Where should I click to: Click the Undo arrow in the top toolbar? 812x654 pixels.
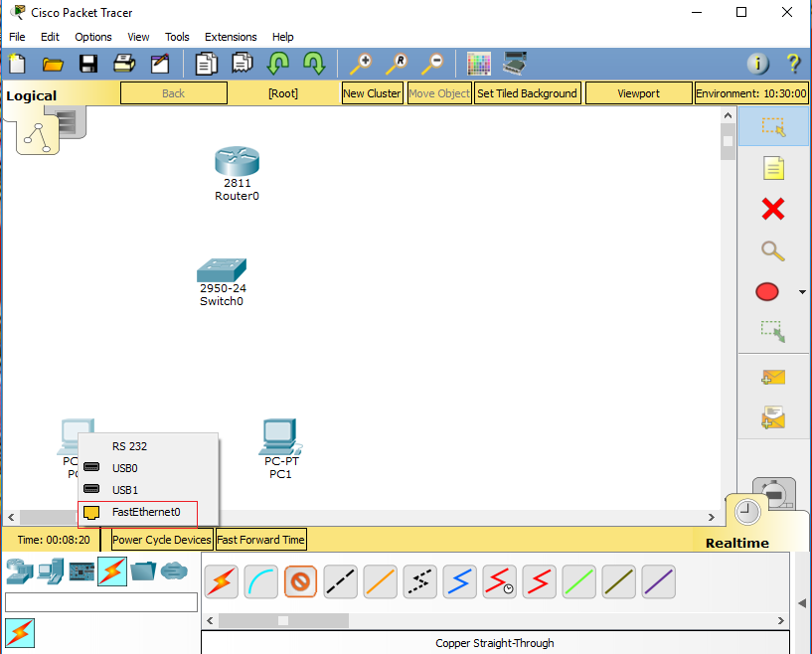point(278,63)
